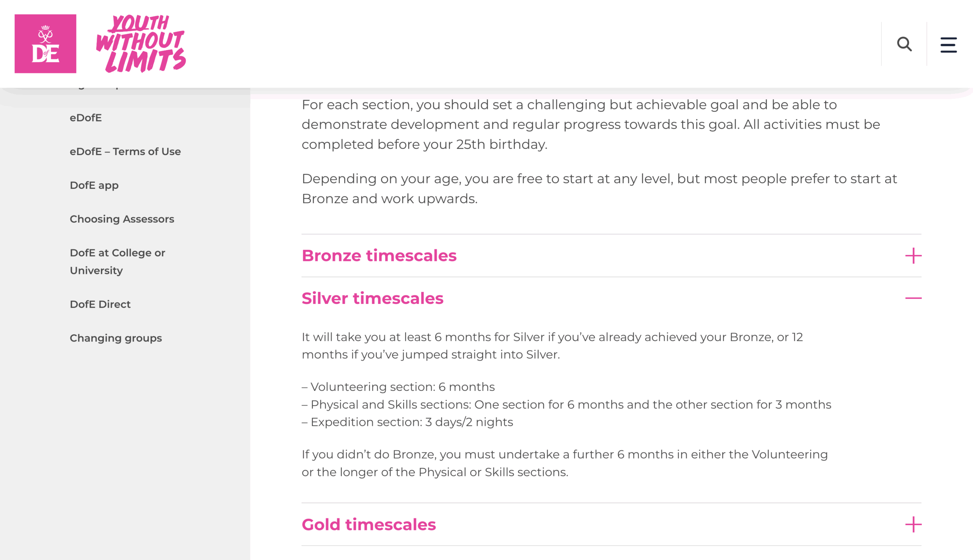Image resolution: width=973 pixels, height=560 pixels.
Task: Go to Changing groups page
Action: pyautogui.click(x=116, y=338)
